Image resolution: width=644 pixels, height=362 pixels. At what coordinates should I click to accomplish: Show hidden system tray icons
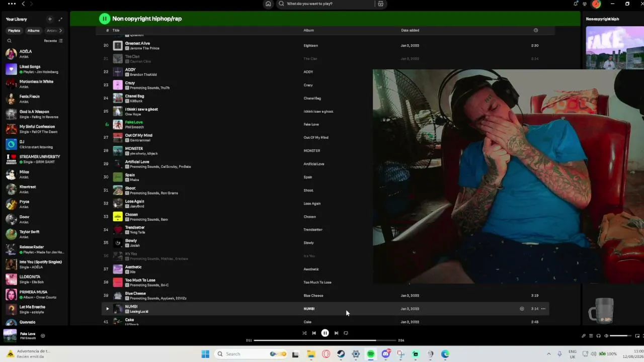548,354
